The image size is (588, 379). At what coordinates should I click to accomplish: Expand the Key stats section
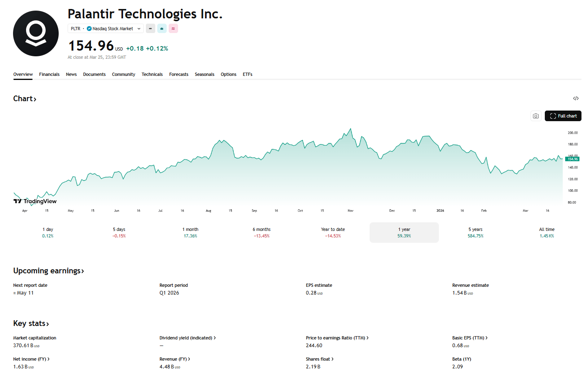point(31,324)
